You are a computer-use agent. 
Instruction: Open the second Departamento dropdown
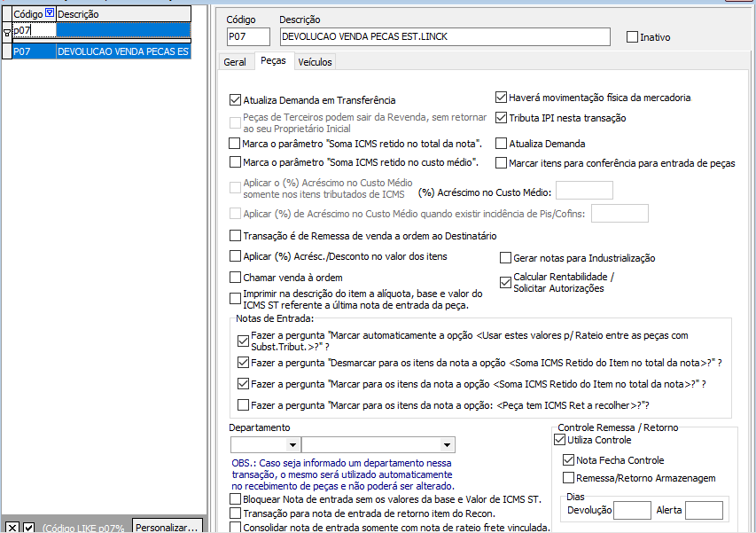click(447, 444)
